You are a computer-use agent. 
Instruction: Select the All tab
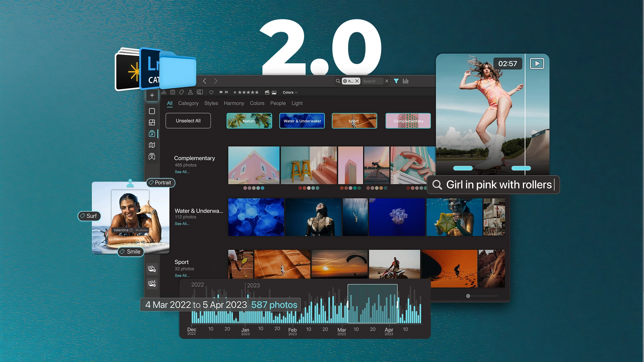pos(170,103)
